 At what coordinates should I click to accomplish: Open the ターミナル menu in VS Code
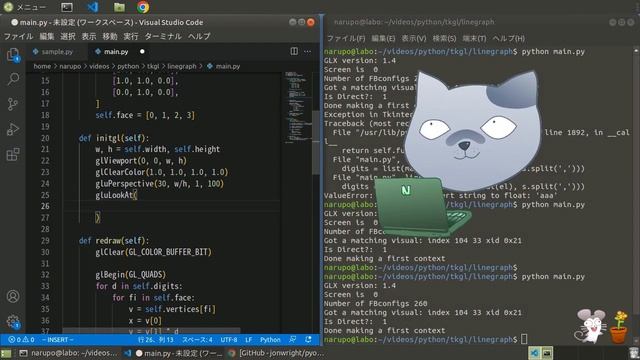pos(163,36)
